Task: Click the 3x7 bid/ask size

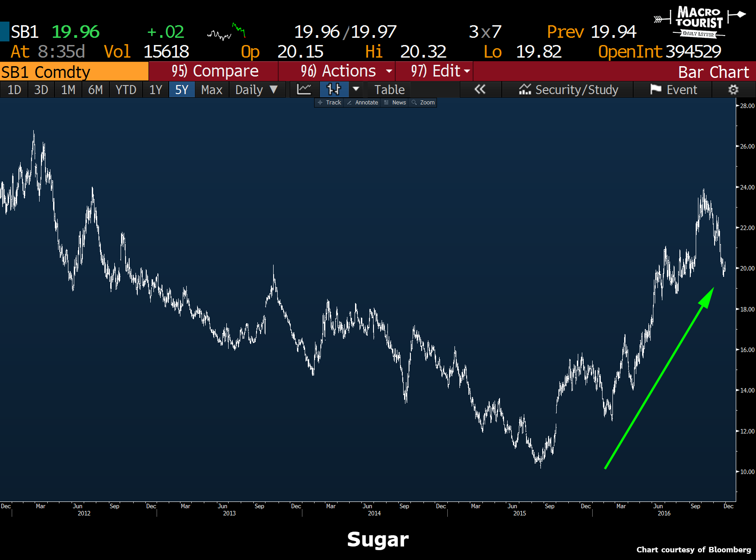Action: click(x=485, y=32)
